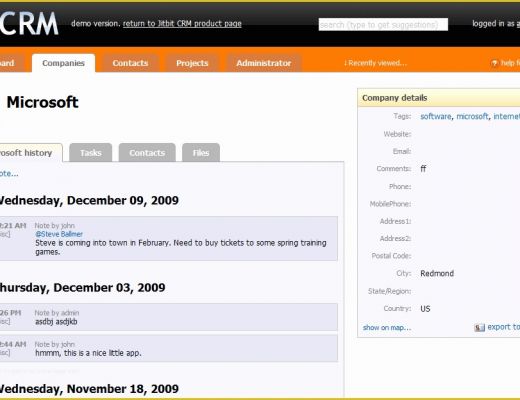Open the Projects tab
This screenshot has width=520, height=400.
point(192,63)
